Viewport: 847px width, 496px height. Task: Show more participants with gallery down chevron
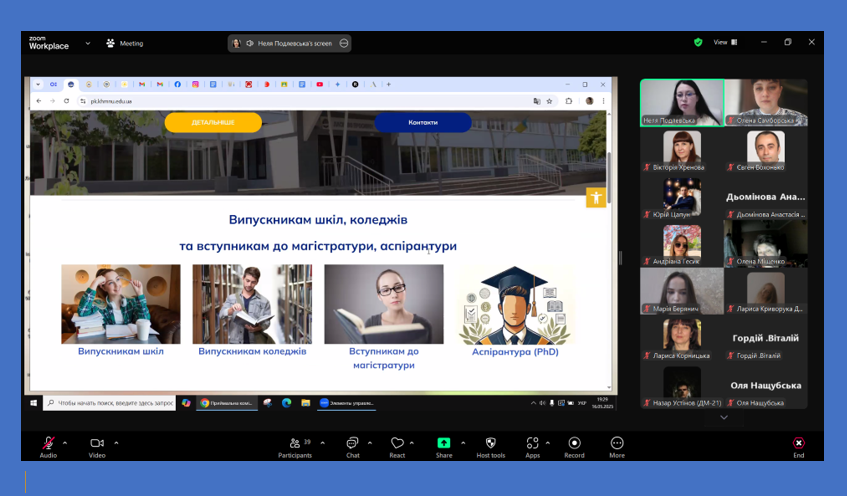724,417
